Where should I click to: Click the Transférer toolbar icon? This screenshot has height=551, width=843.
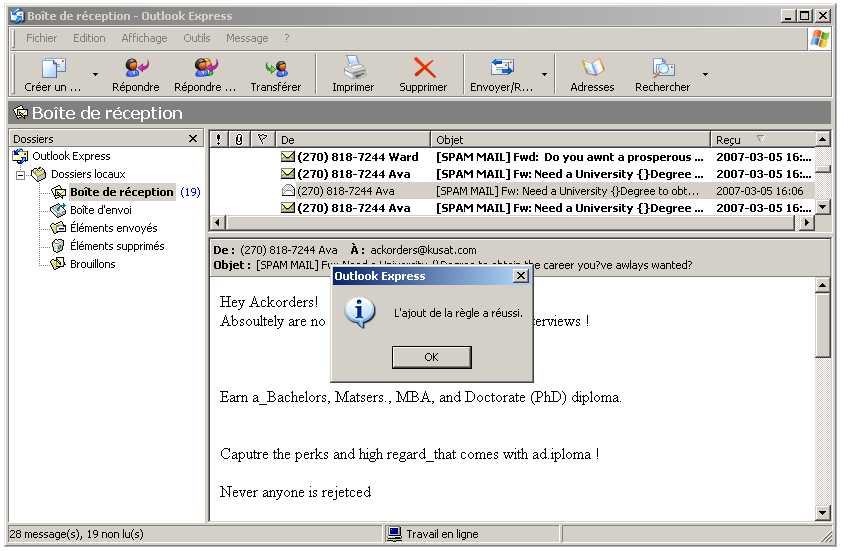point(276,68)
